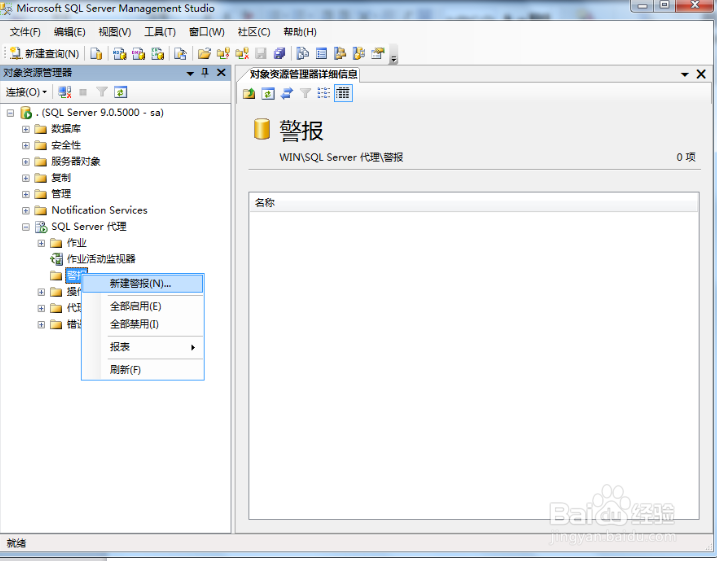Select the 数据库 tree item

point(66,129)
